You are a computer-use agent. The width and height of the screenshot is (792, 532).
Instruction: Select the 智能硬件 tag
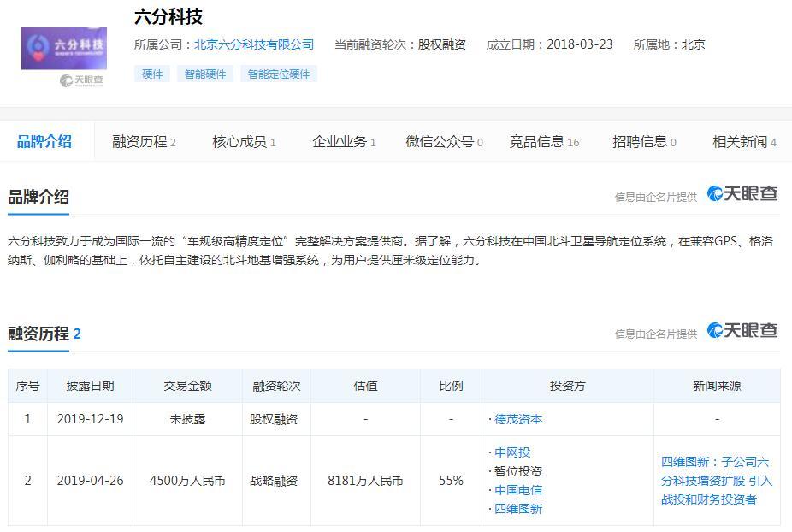(205, 74)
